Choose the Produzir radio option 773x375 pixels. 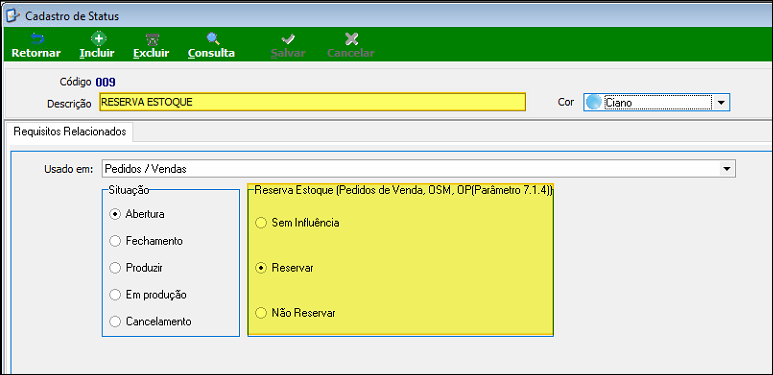pyautogui.click(x=115, y=268)
